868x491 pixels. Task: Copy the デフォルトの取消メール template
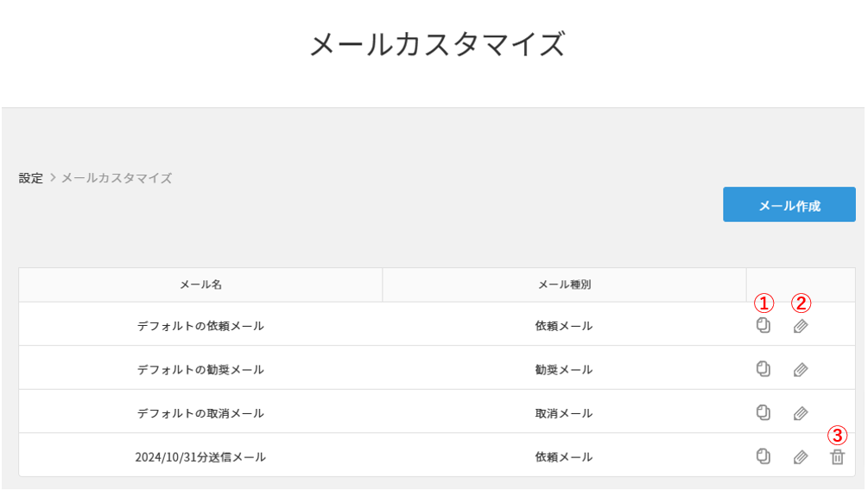(763, 412)
